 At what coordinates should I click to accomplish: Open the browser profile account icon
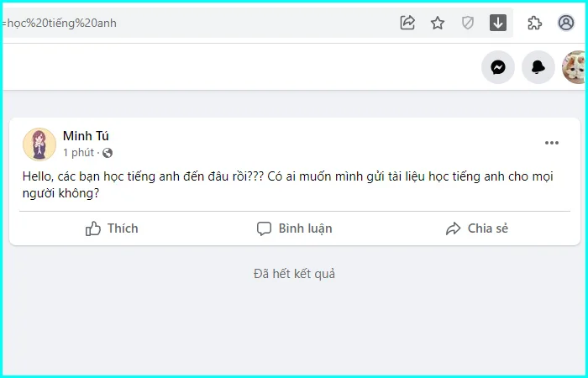(x=566, y=23)
